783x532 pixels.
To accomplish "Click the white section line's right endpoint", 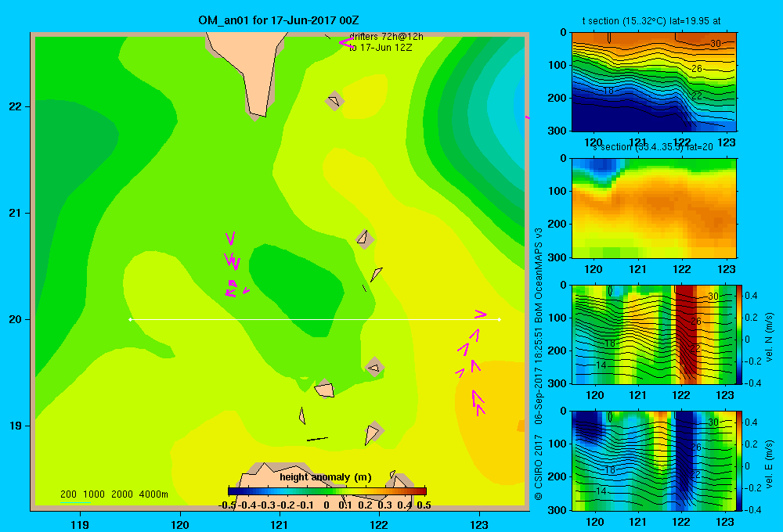I will [x=500, y=319].
